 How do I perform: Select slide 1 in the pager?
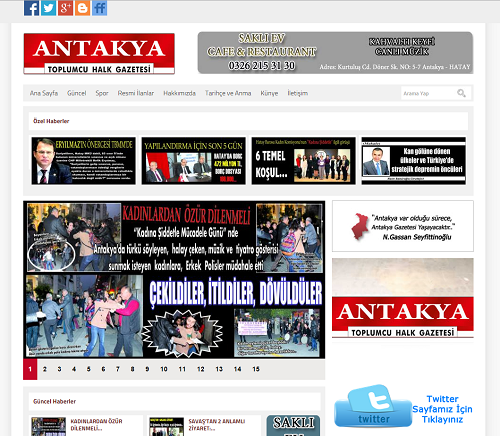coord(30,369)
